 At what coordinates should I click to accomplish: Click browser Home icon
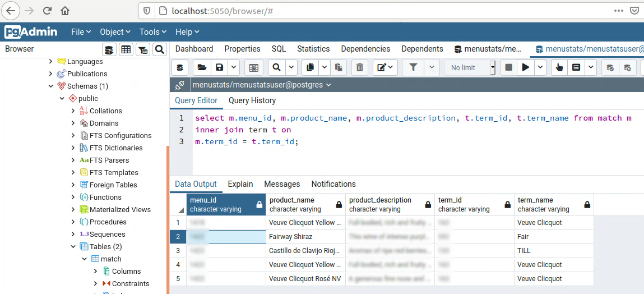tap(65, 11)
